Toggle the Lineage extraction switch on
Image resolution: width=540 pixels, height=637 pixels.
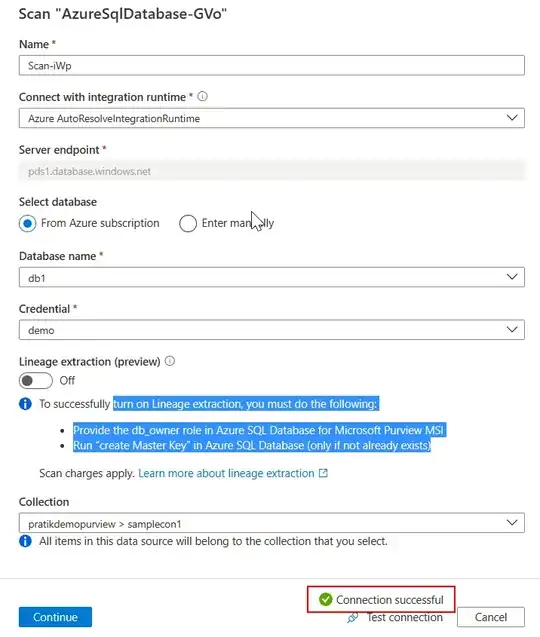tap(36, 381)
